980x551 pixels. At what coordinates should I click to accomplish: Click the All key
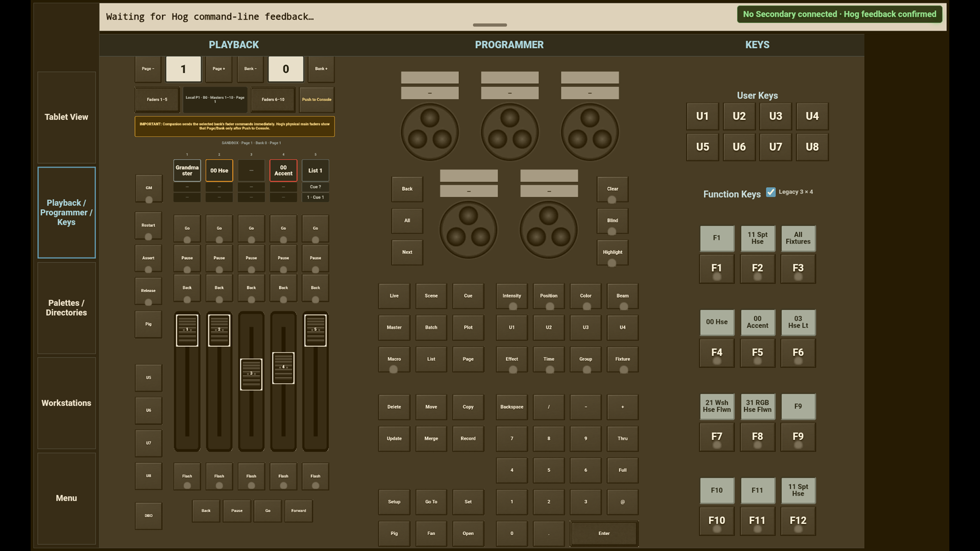407,221
